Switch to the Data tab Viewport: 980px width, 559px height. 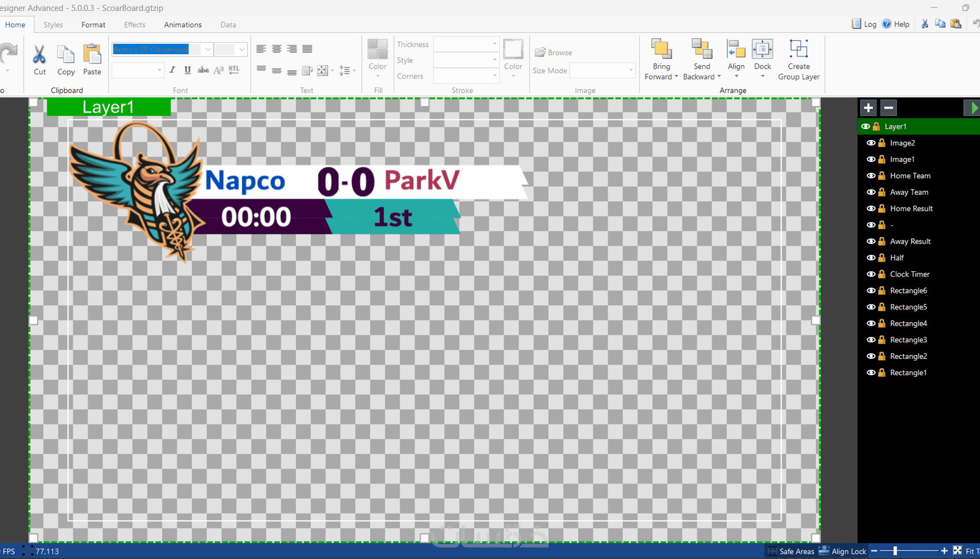coord(228,25)
